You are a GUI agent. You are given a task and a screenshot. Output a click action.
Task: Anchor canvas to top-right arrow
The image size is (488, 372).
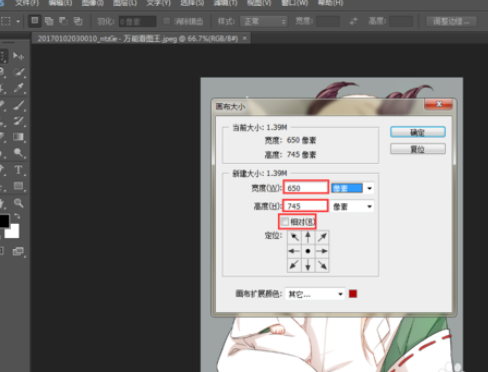[322, 237]
